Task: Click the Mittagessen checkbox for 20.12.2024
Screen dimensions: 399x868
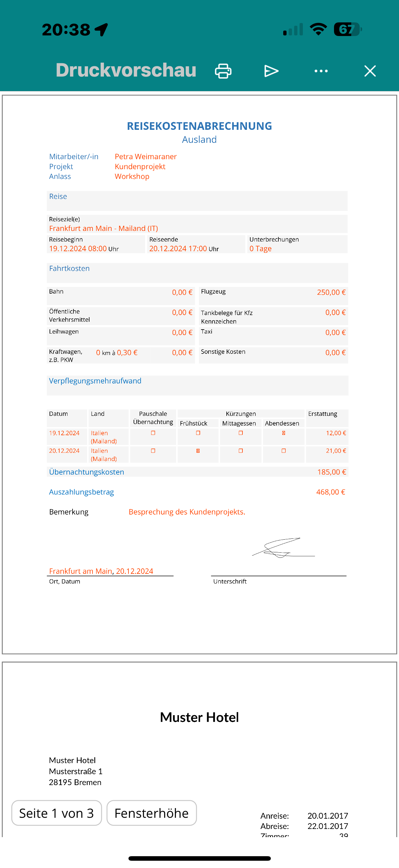Action: (241, 451)
